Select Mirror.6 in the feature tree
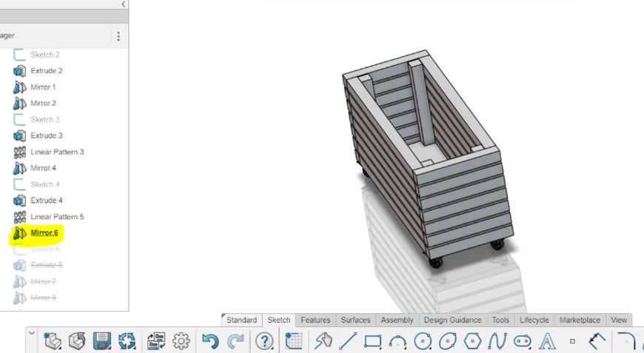This screenshot has height=353, width=644. pos(44,233)
